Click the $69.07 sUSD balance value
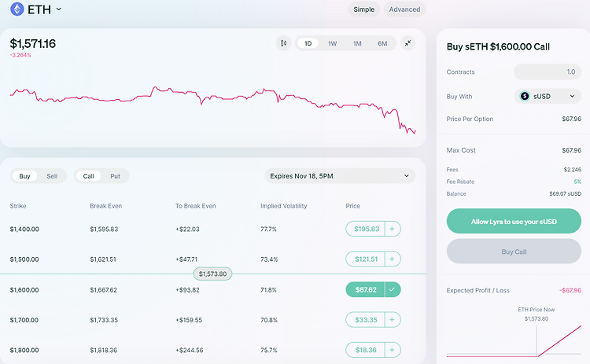 point(565,193)
